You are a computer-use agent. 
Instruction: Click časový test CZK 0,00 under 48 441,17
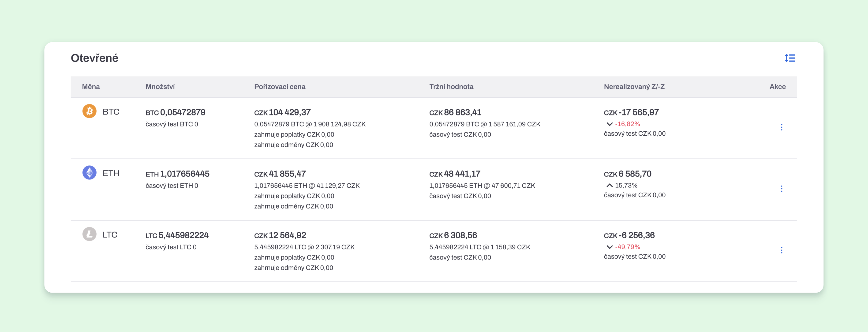tap(460, 196)
